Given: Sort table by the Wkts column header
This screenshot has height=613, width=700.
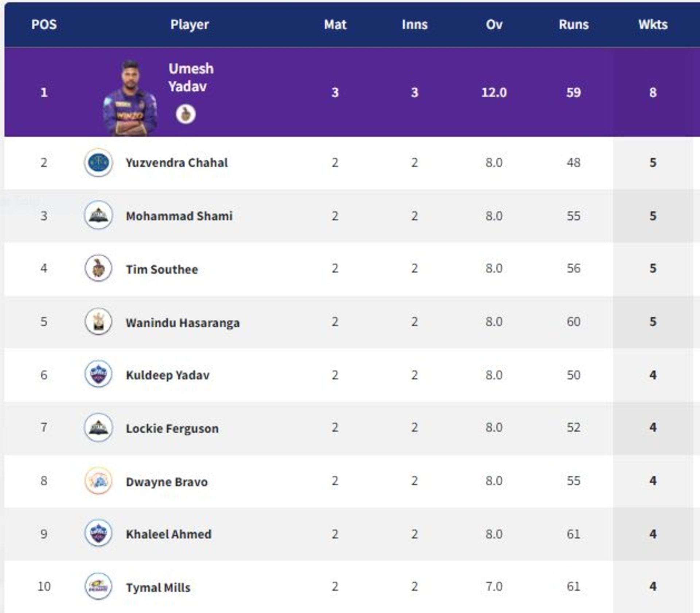Looking at the screenshot, I should click(653, 25).
